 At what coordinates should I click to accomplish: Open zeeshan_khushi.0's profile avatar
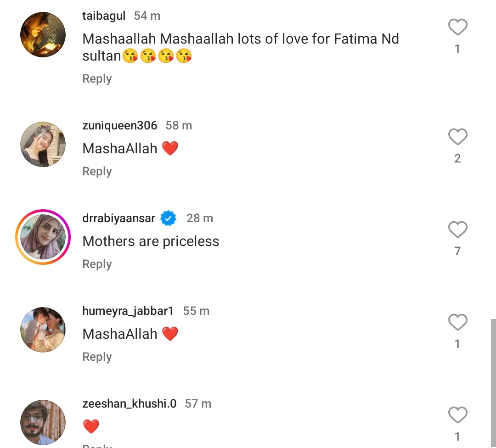(x=43, y=422)
